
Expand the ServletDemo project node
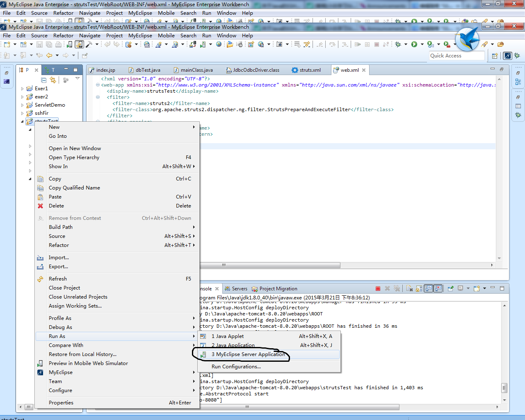(x=22, y=105)
